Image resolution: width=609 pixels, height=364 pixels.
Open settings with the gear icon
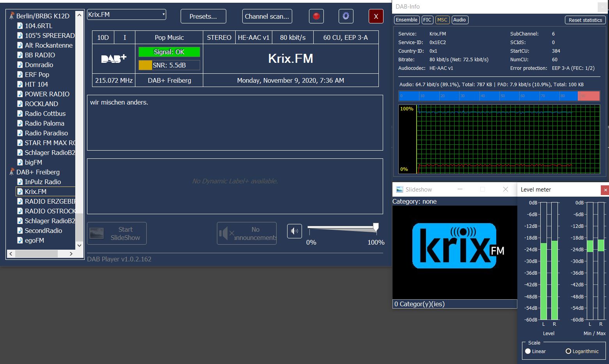pos(346,16)
